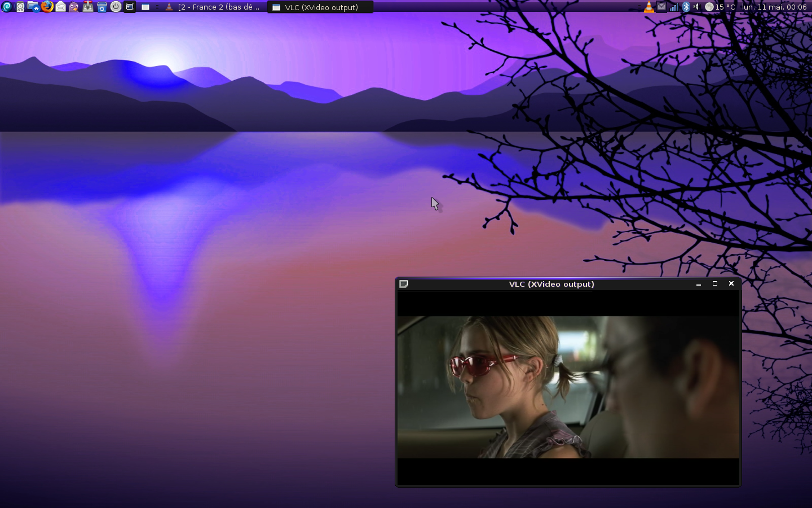Click the power shutdown icon
The image size is (812, 508).
click(x=116, y=7)
